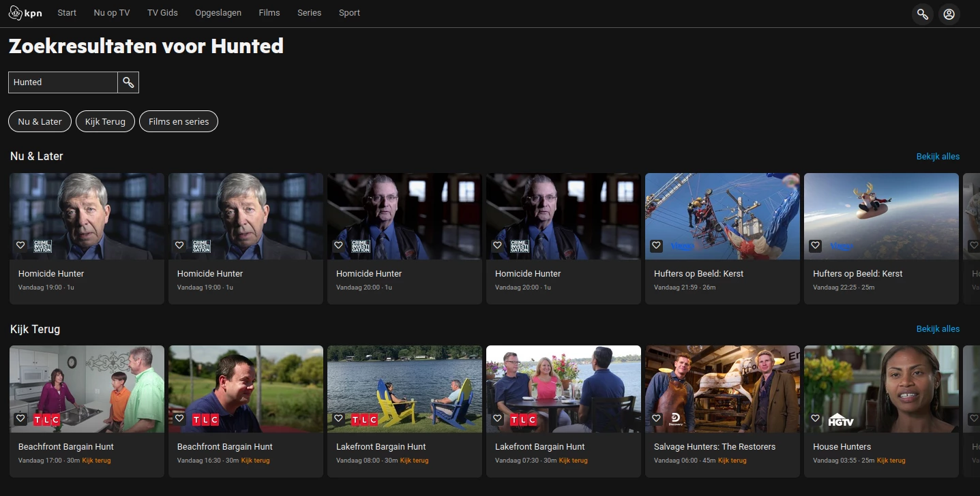The image size is (980, 496).
Task: Click the text Vandaag 17:00 · 30m
Action: (49, 461)
